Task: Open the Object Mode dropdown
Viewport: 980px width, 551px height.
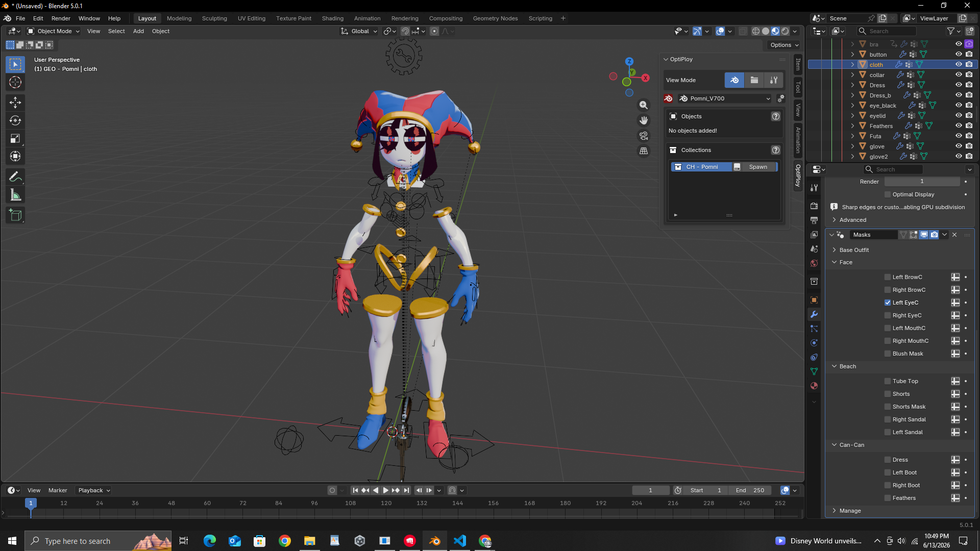Action: tap(54, 31)
